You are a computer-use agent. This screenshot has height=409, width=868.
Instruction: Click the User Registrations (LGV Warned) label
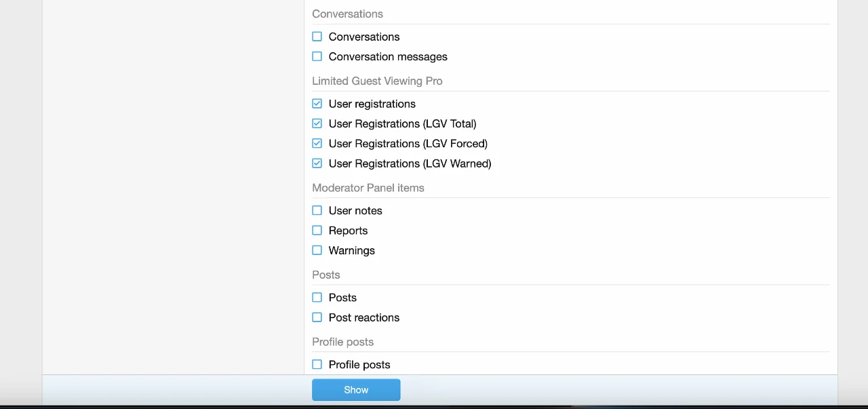tap(410, 163)
